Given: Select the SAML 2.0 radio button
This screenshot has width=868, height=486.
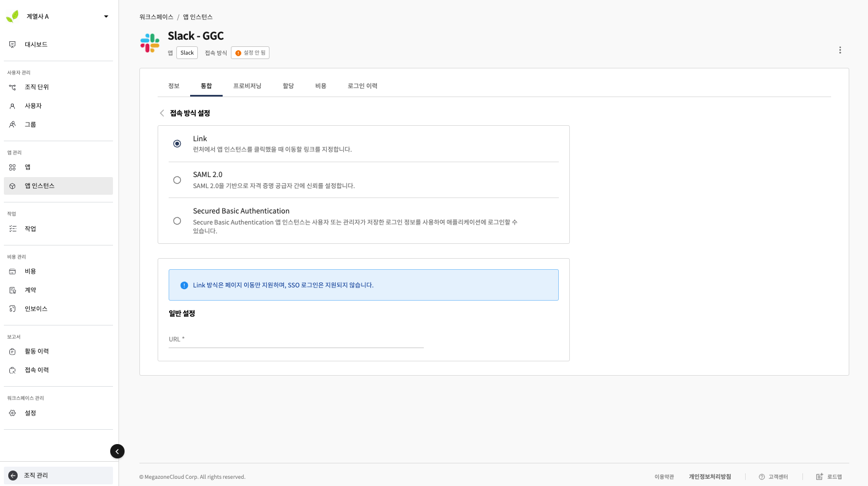Looking at the screenshot, I should (177, 180).
